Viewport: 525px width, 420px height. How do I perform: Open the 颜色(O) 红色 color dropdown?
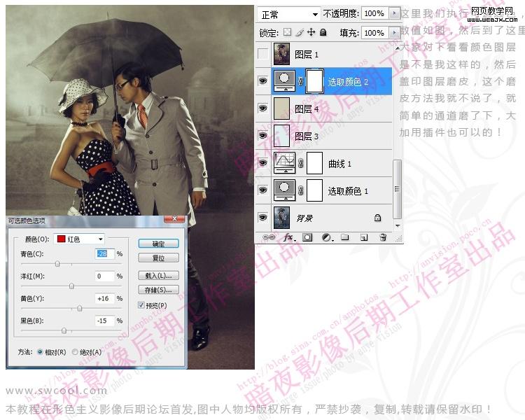(79, 239)
